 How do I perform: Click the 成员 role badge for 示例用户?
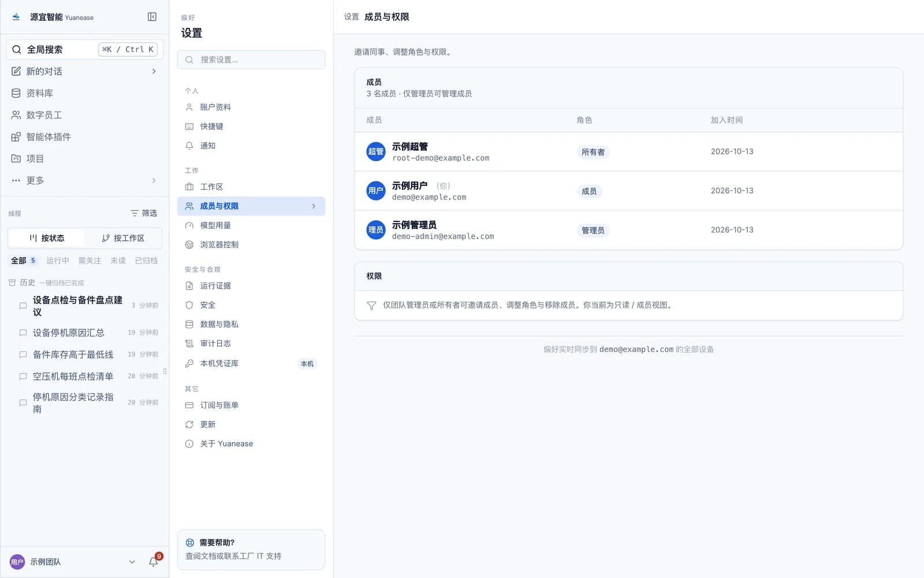click(x=589, y=191)
